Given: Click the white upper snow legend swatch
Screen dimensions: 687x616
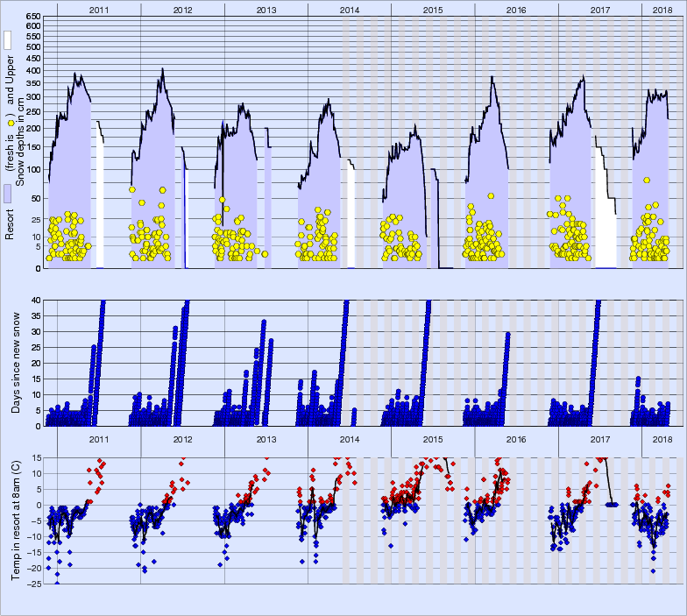Looking at the screenshot, I should click(8, 40).
